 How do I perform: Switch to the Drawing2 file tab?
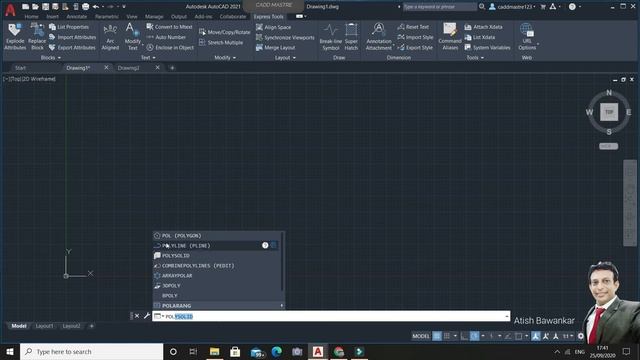pyautogui.click(x=129, y=68)
